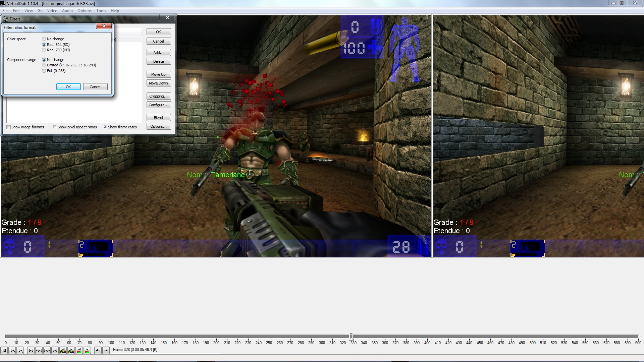The height and width of the screenshot is (362, 644).
Task: Close the Filters dialog with X
Action: click(x=167, y=18)
